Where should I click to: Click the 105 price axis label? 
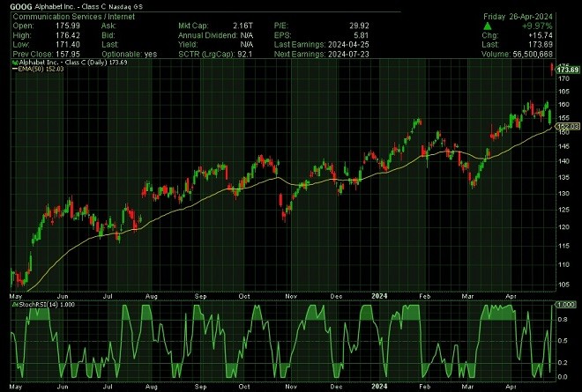coord(563,285)
